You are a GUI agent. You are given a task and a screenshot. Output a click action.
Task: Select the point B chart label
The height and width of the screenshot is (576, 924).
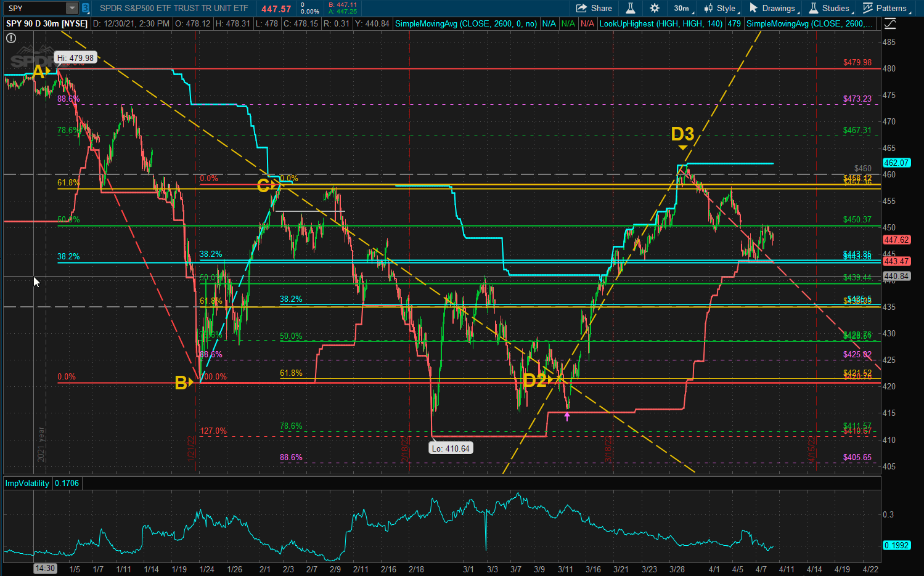181,383
